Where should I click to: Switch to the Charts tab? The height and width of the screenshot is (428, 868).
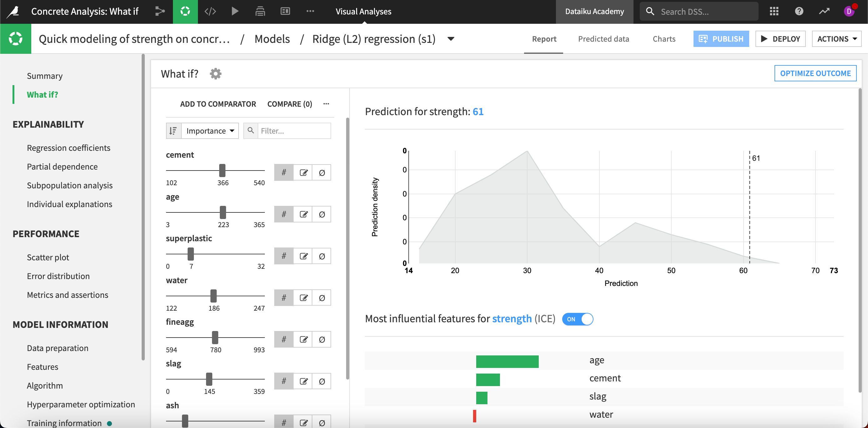[664, 39]
